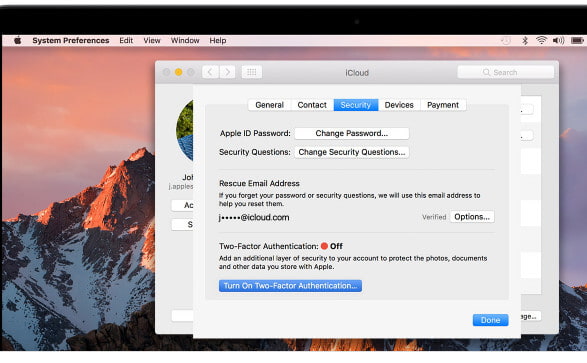This screenshot has width=587, height=363.
Task: Click the yellow minimize window button
Action: (x=179, y=72)
